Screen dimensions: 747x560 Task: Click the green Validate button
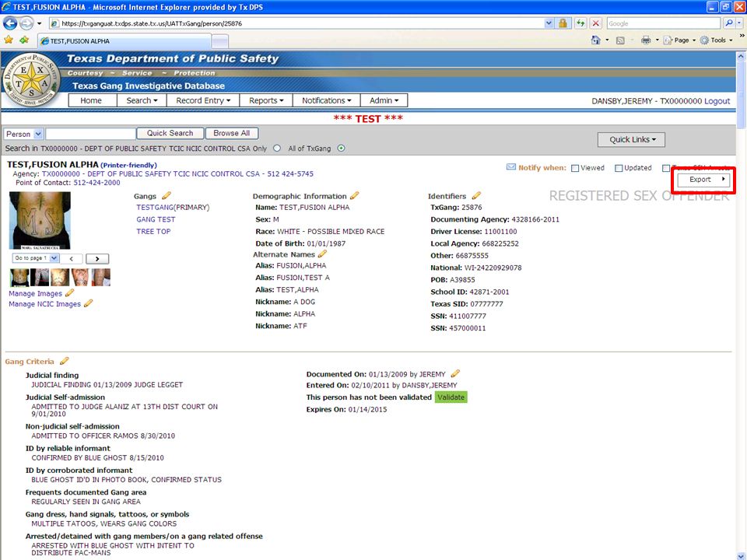[x=451, y=397]
